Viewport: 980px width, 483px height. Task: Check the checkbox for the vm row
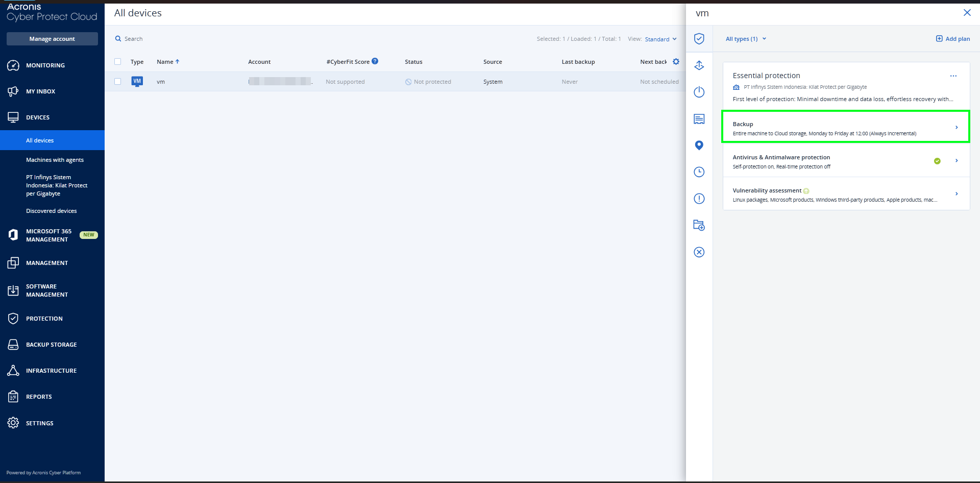[x=118, y=82]
